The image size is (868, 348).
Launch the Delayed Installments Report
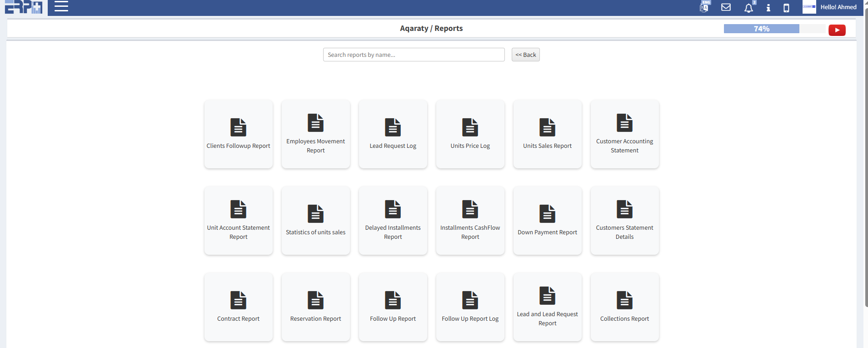click(393, 221)
